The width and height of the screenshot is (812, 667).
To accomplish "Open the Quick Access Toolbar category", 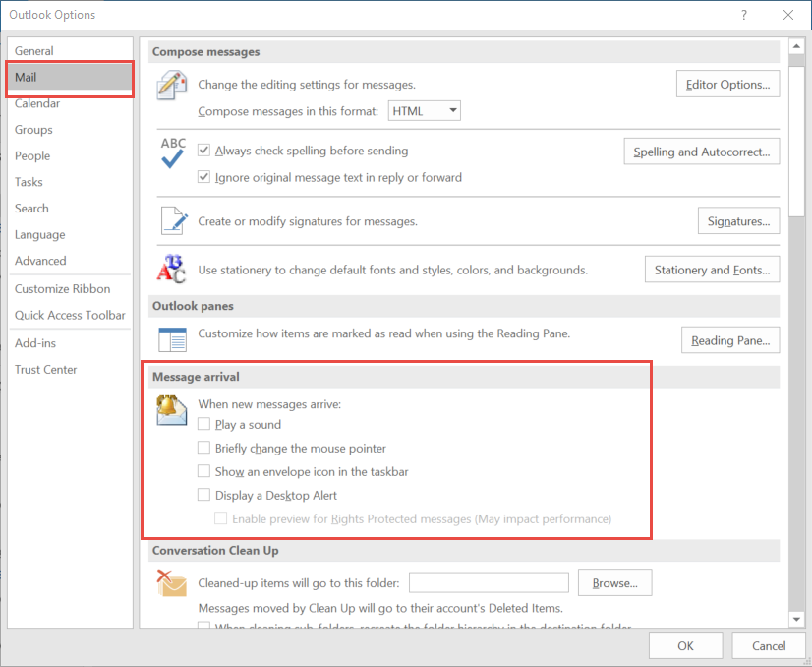I will [x=70, y=315].
